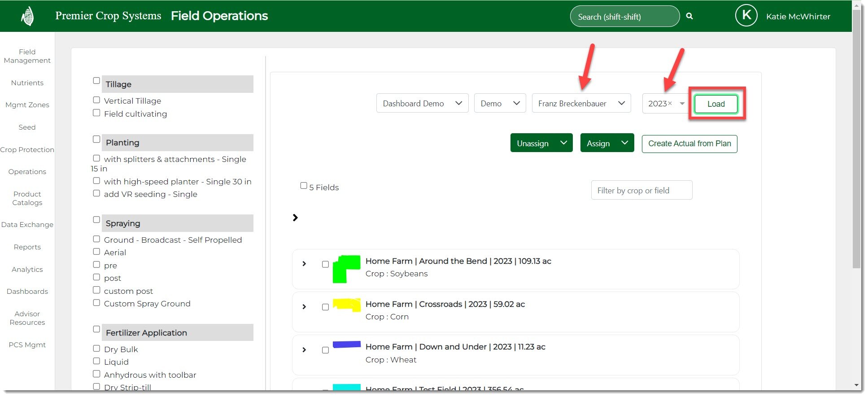Open the Assign dropdown button
The height and width of the screenshot is (397, 868).
[x=606, y=143]
